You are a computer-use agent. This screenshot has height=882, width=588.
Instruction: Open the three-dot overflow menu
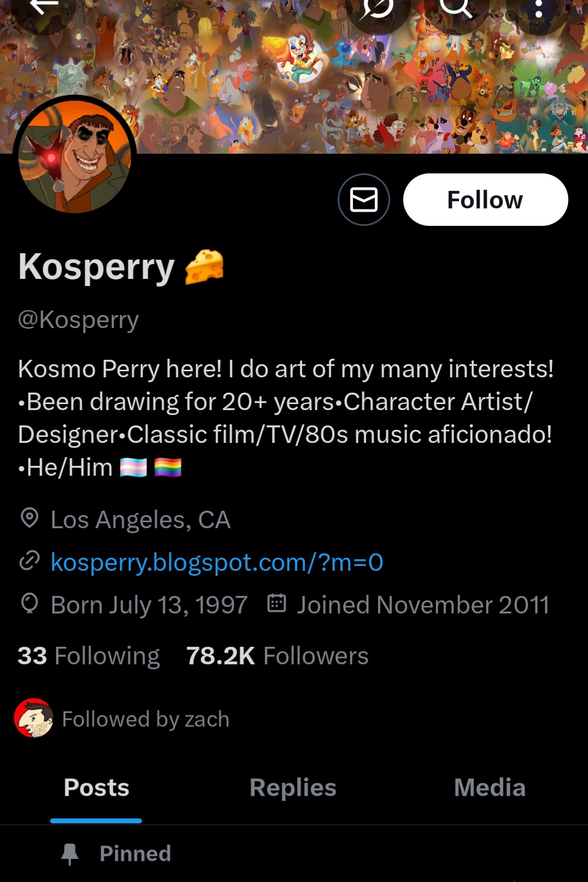tap(539, 8)
